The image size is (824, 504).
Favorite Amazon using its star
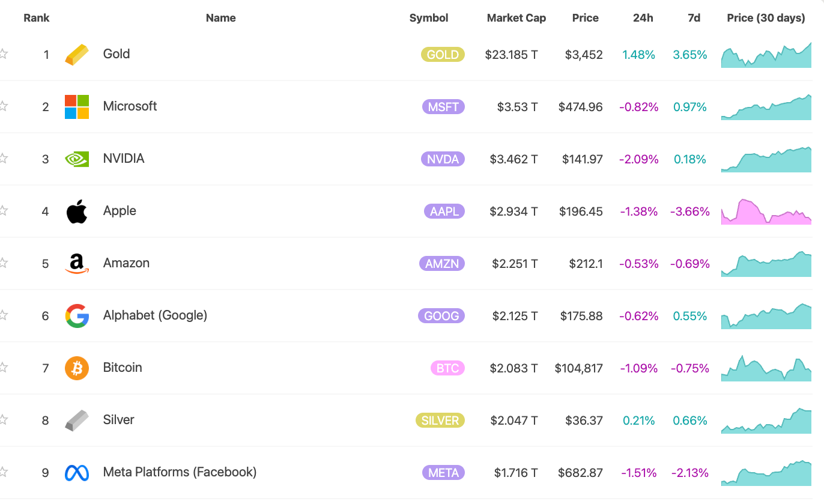[3, 263]
